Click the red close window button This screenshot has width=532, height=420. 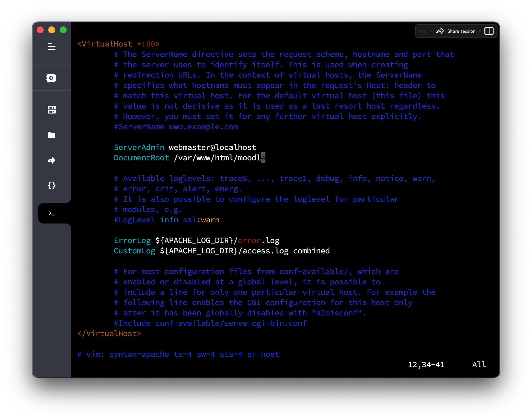40,30
